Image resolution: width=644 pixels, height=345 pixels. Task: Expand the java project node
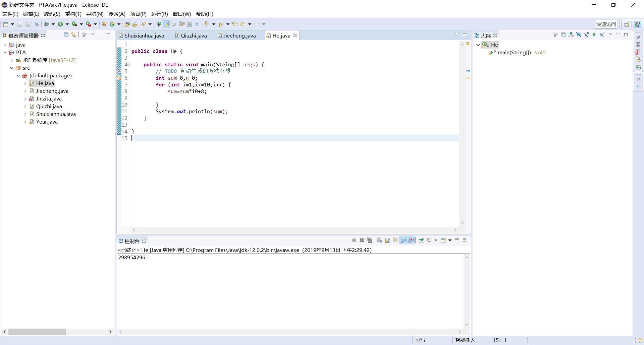coord(5,45)
